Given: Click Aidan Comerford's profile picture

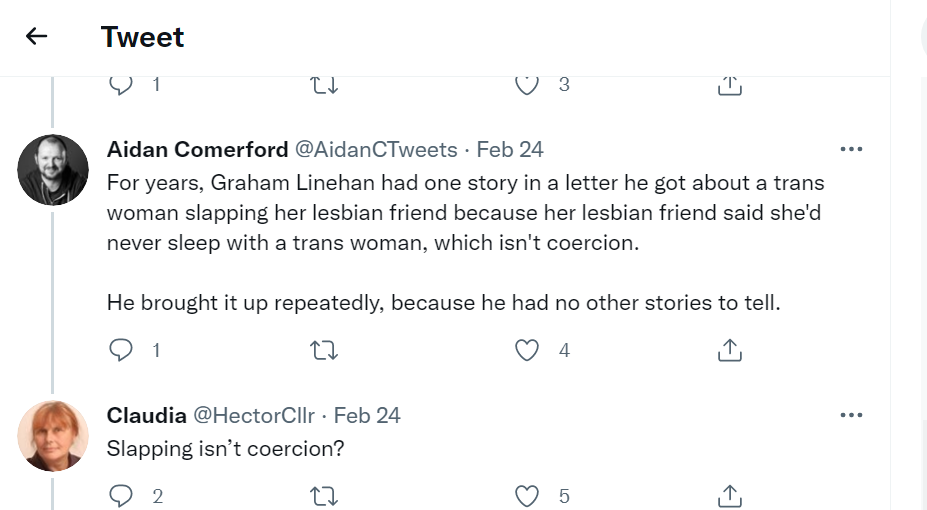Looking at the screenshot, I should point(53,170).
